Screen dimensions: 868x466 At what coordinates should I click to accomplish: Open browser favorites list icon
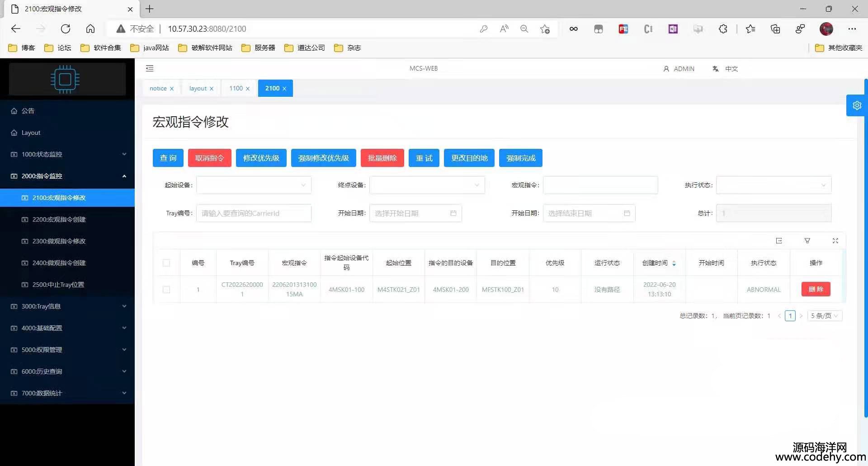pyautogui.click(x=750, y=29)
